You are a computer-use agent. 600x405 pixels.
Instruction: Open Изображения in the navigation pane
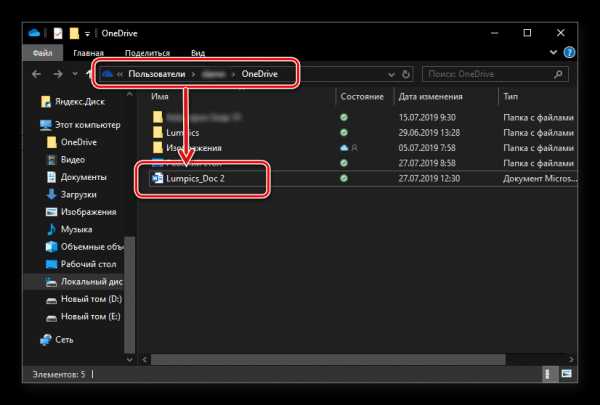coord(88,212)
